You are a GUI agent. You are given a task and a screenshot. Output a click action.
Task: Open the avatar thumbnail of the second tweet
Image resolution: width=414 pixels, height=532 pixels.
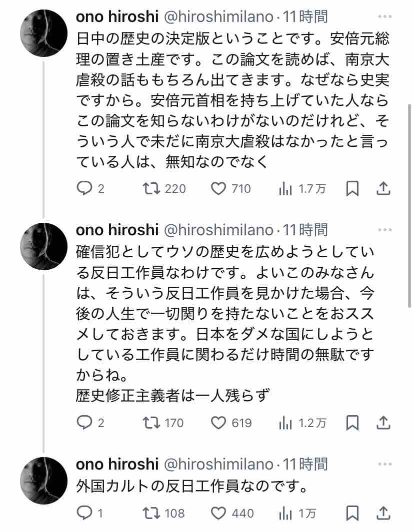click(43, 247)
